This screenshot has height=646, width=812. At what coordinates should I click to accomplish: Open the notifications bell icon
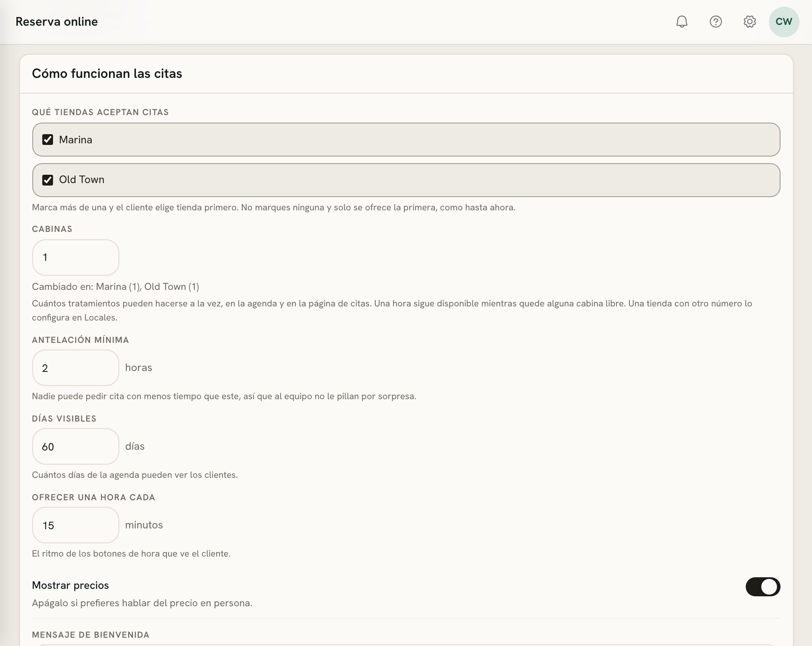point(681,22)
